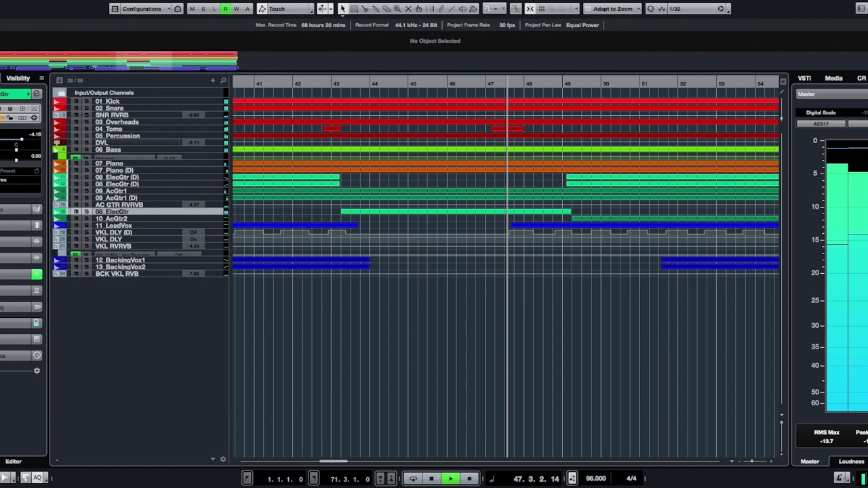The height and width of the screenshot is (488, 868).
Task: Select the Comp hand tool
Action: point(419,9)
